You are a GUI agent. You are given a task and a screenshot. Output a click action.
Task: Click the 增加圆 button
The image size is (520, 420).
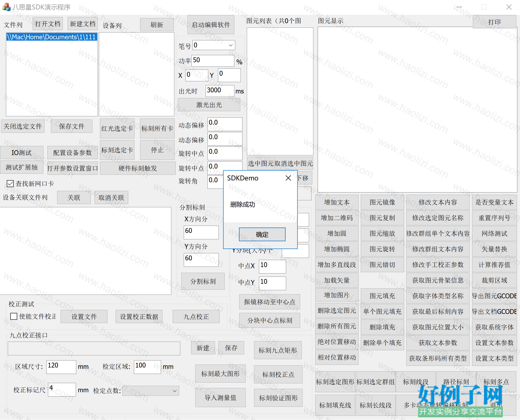coord(337,233)
